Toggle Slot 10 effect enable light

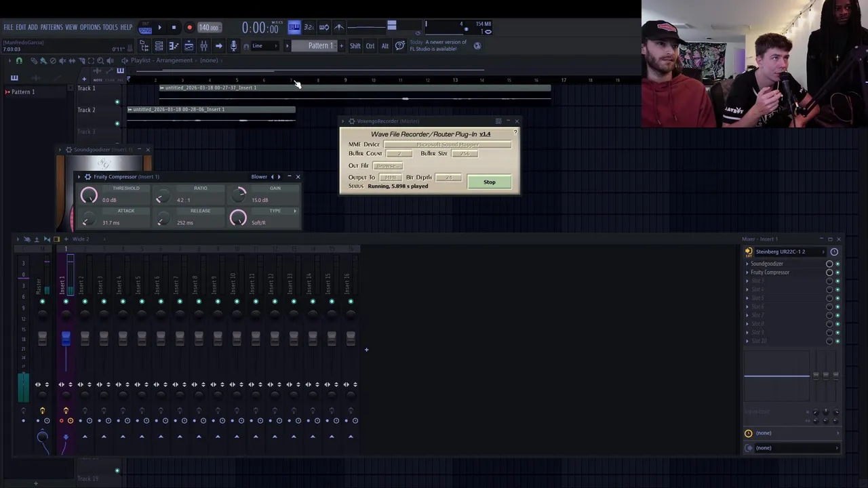[837, 341]
